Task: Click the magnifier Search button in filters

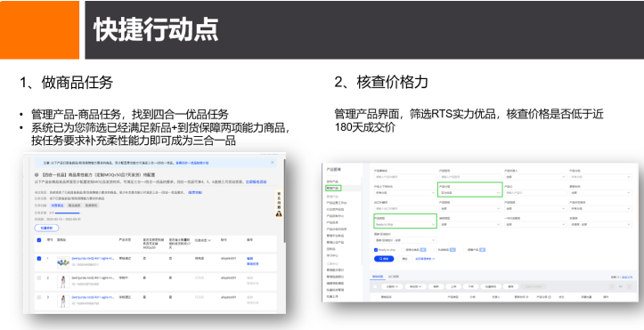Action: click(x=384, y=259)
